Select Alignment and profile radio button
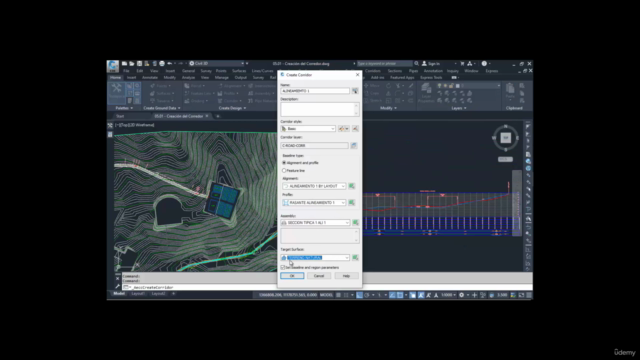The height and width of the screenshot is (360, 640). click(x=284, y=163)
